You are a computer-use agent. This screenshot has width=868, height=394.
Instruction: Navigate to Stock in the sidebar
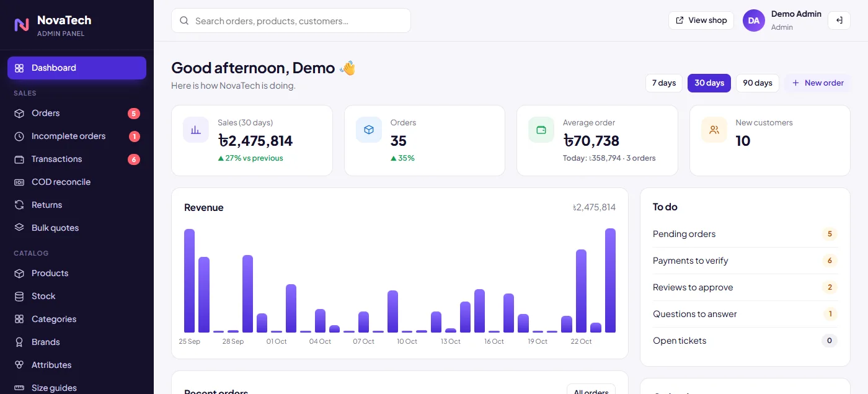(77, 297)
